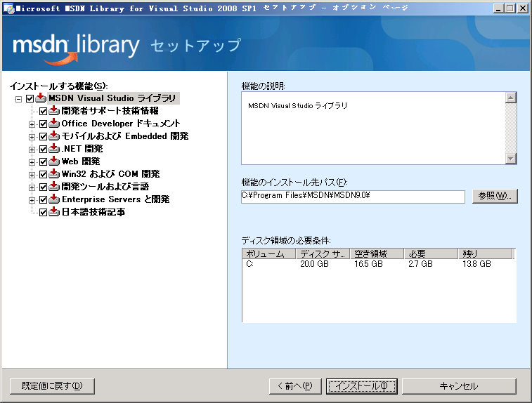The image size is (532, 403).
Task: Click install icon beside 開発者サポート技術情報
Action: click(54, 110)
